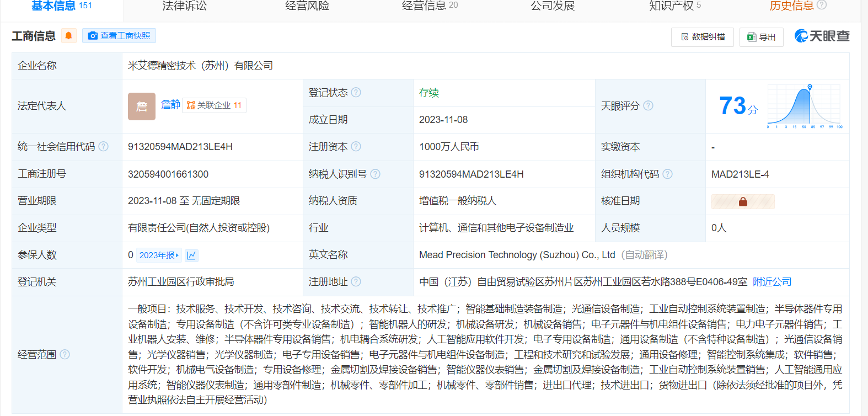Click help icon beside 纳税人识别号

376,174
